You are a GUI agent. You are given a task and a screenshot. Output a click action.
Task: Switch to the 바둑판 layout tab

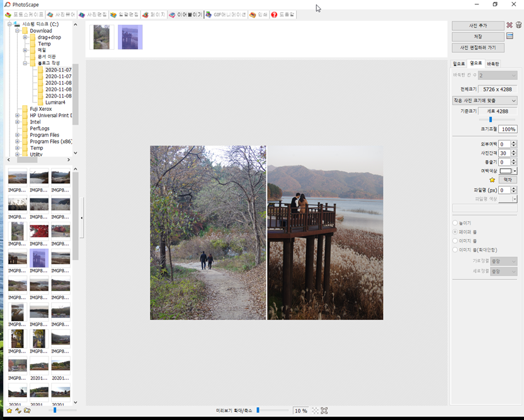[x=493, y=64]
